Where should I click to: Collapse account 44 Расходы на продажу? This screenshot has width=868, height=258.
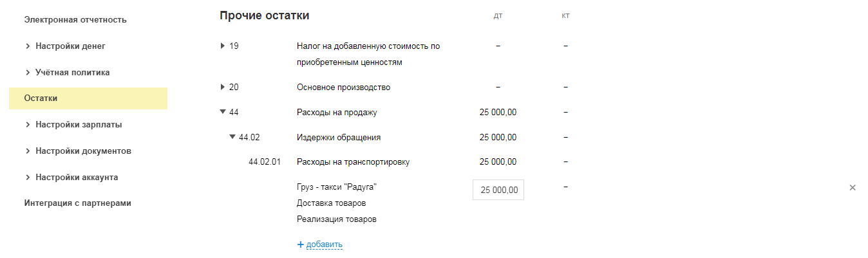click(223, 112)
